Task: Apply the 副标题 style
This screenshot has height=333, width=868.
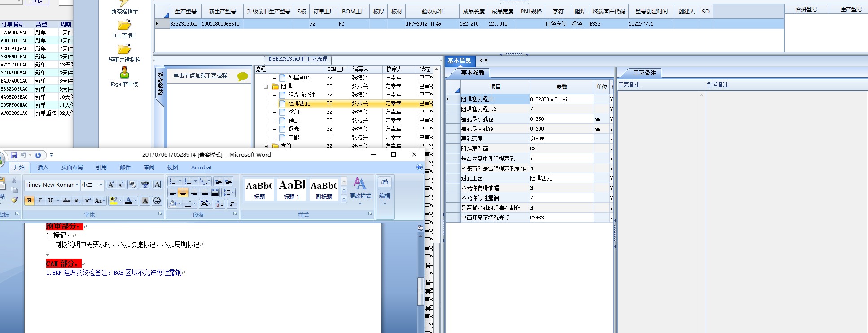Action: click(x=324, y=189)
